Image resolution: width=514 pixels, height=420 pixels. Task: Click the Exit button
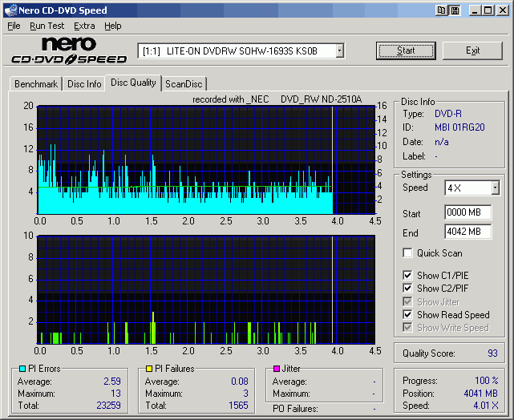tap(472, 50)
